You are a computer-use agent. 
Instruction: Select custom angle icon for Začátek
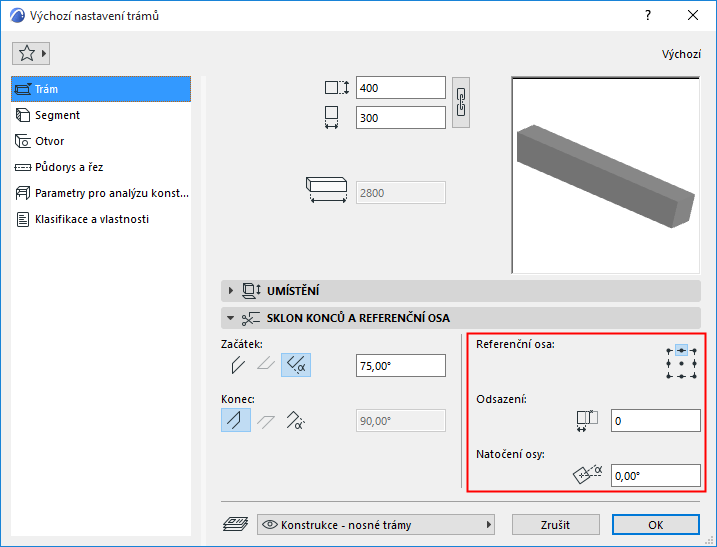coord(296,365)
